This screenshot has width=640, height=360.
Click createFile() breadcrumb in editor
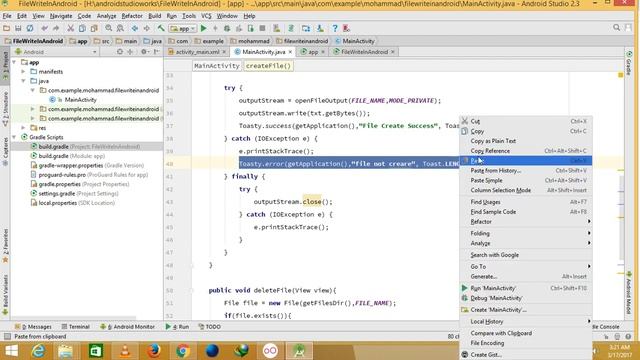coord(268,65)
